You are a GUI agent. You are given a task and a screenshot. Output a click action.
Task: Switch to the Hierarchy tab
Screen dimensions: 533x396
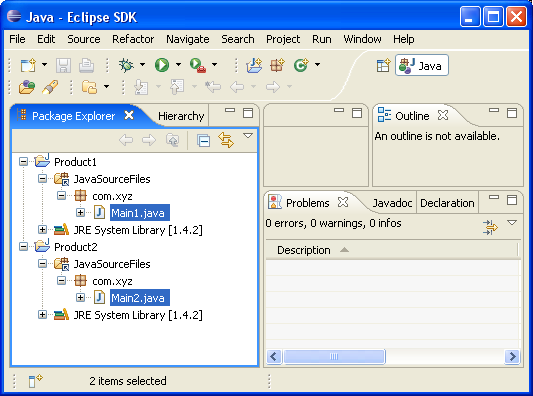point(181,116)
